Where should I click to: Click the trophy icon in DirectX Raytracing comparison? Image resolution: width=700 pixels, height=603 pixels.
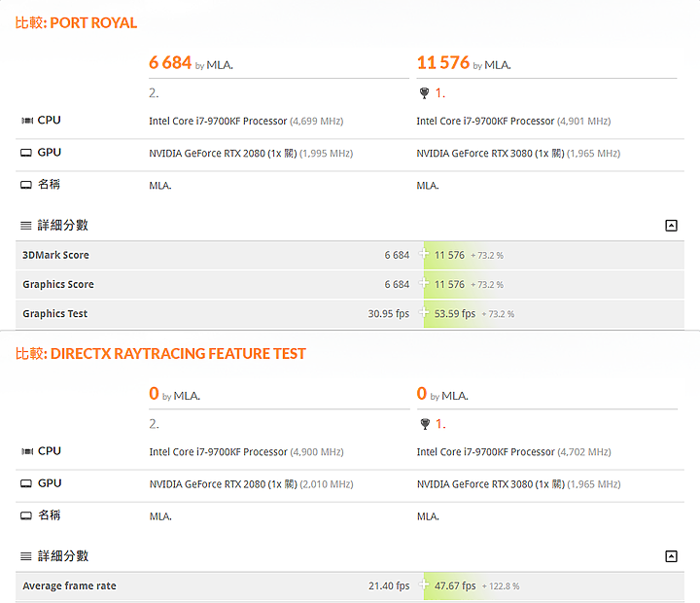click(425, 423)
